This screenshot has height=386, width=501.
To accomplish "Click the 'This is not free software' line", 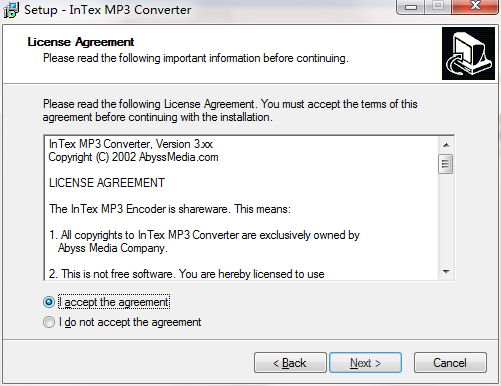I will coord(187,274).
